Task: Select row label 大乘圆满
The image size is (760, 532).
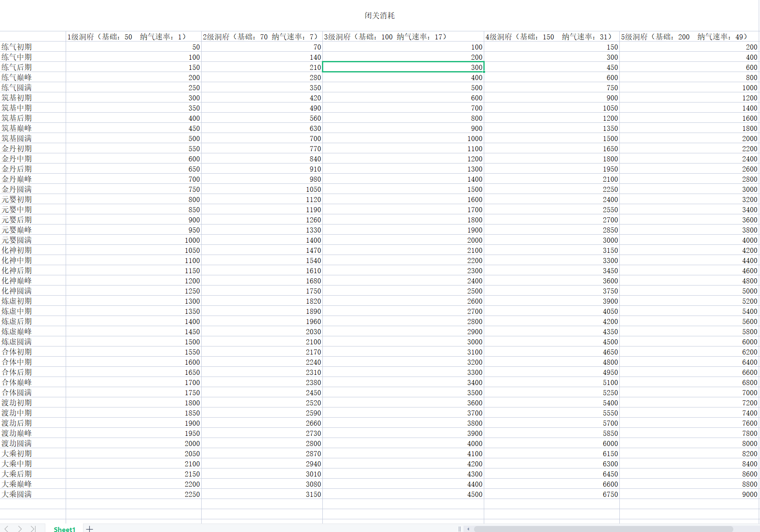Action: click(33, 494)
